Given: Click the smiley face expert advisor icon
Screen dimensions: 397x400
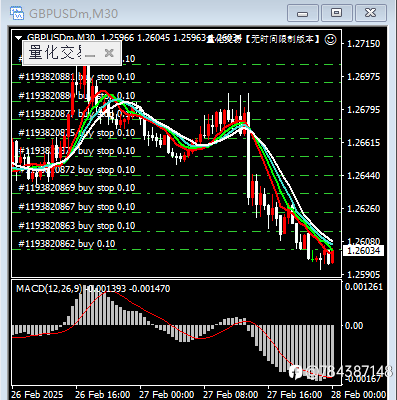Looking at the screenshot, I should tap(330, 39).
